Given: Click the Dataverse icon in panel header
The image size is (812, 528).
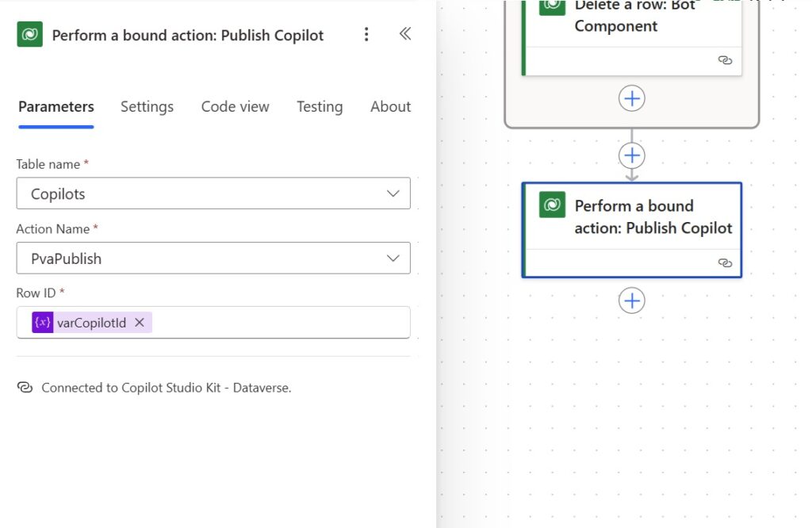Looking at the screenshot, I should pyautogui.click(x=29, y=34).
